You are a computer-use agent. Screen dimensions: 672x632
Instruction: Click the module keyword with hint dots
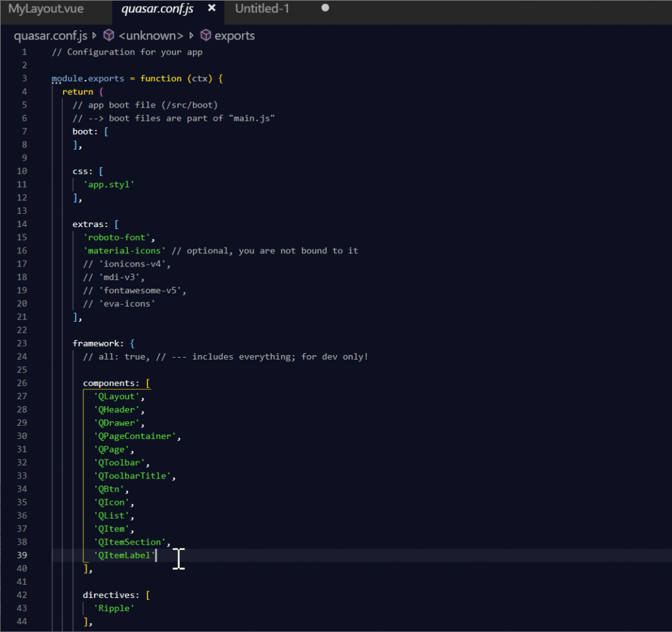68,78
